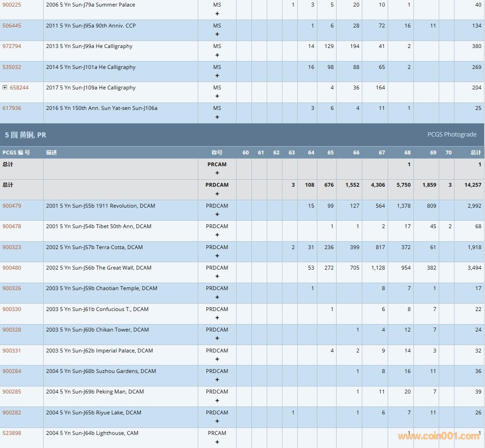Expand the 658244 row box icon
485x448 pixels.
point(5,87)
